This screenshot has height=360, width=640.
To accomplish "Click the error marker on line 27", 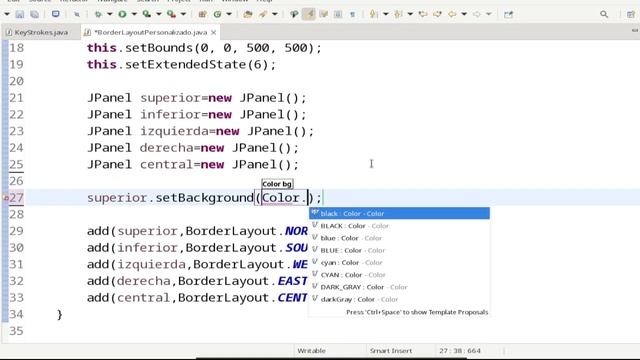I will pyautogui.click(x=6, y=198).
